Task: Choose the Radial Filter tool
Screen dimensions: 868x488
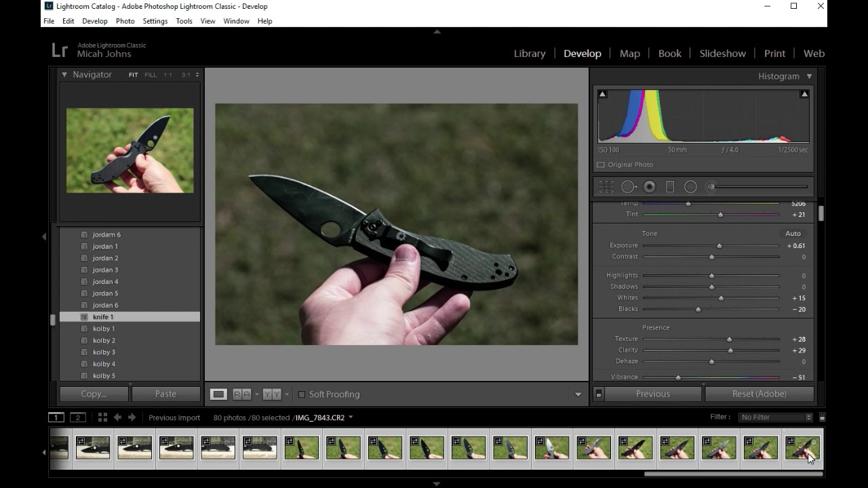Action: coord(690,186)
